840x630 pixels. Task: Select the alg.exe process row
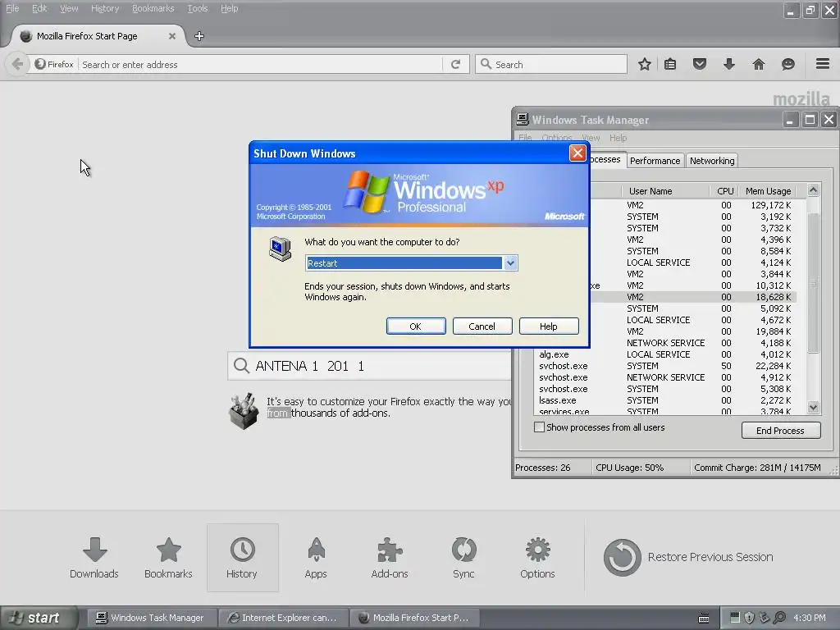pyautogui.click(x=665, y=354)
